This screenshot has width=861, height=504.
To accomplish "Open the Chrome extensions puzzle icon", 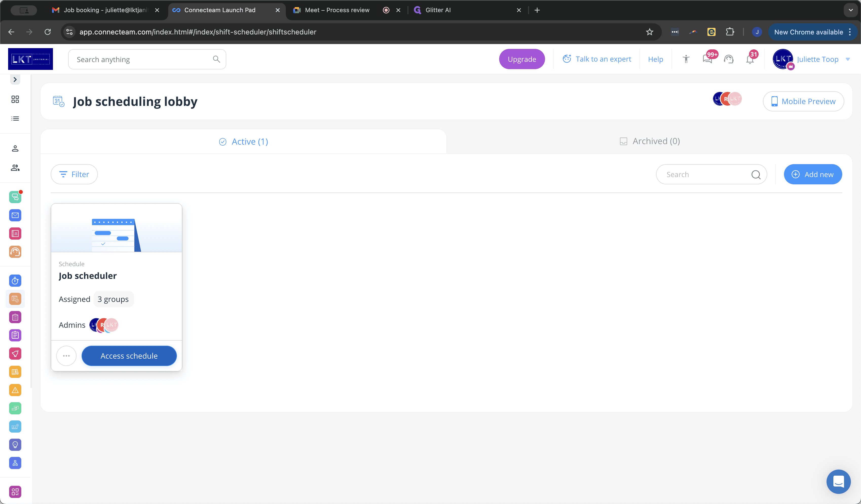I will (730, 32).
